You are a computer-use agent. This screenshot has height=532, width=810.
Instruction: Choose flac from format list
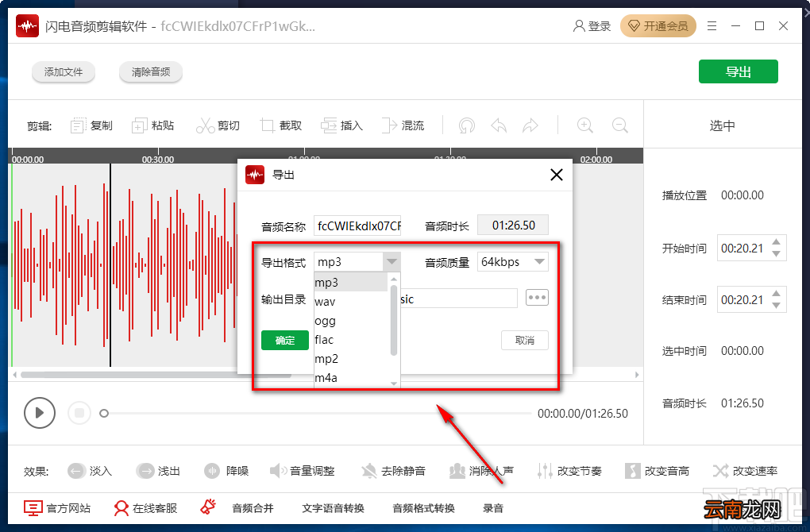coord(351,340)
